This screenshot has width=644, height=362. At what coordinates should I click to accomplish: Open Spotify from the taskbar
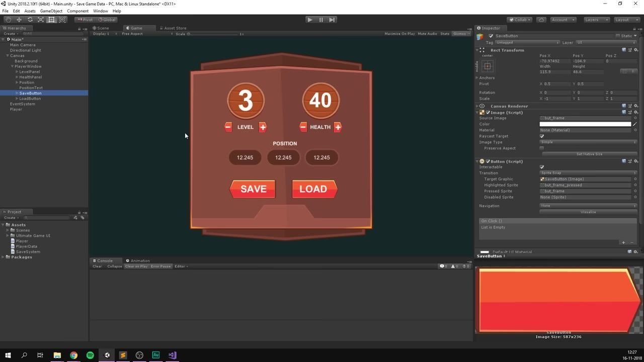click(90, 355)
